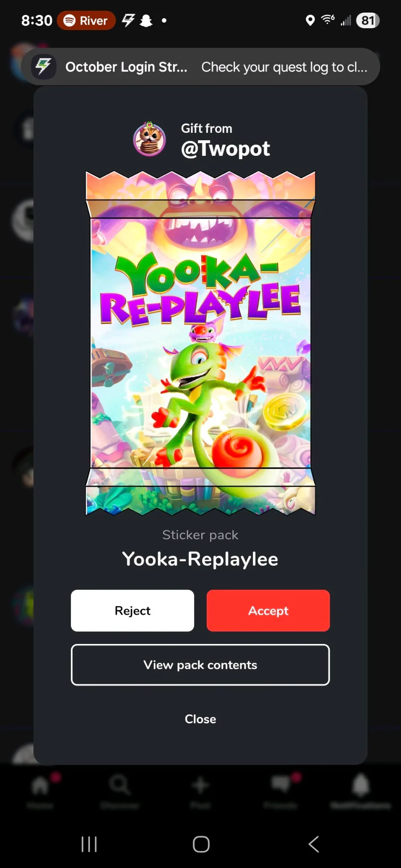Tap the Android back navigation button
This screenshot has height=868, width=401.
[x=314, y=844]
